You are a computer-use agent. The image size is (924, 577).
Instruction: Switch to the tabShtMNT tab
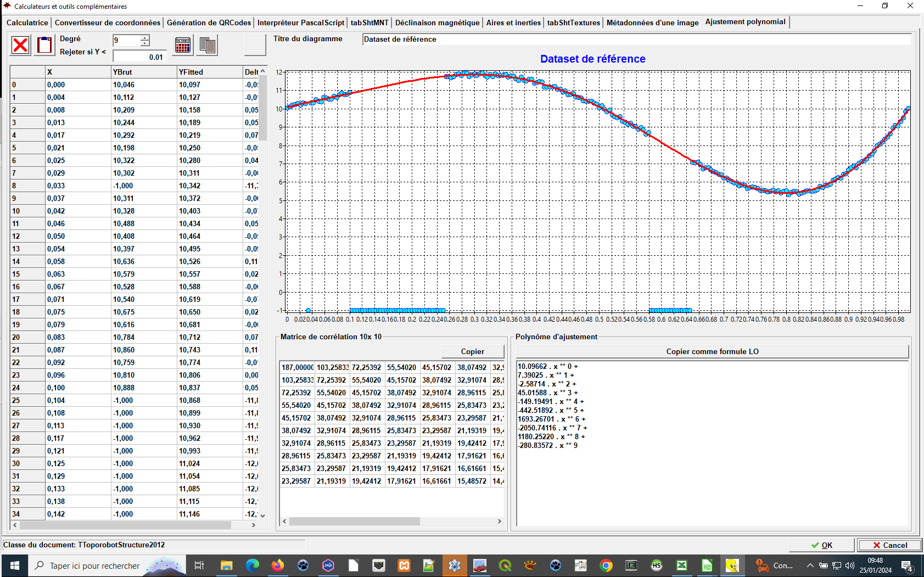point(369,23)
